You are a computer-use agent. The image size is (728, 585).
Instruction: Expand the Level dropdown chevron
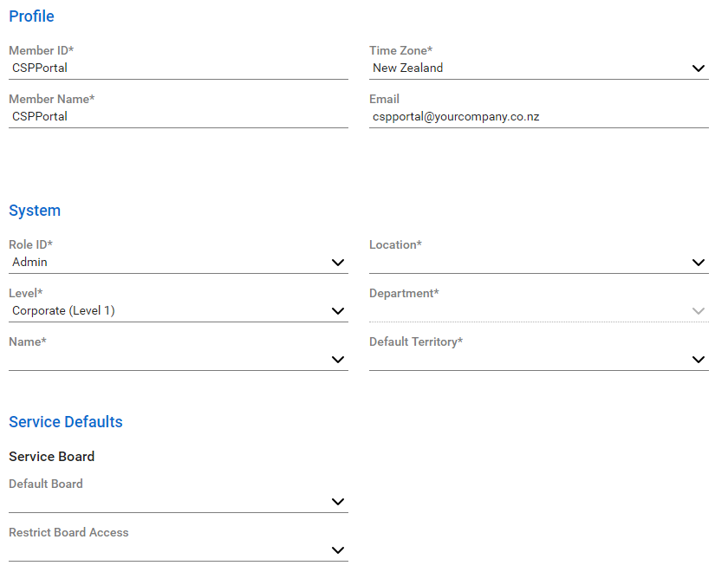click(x=338, y=310)
